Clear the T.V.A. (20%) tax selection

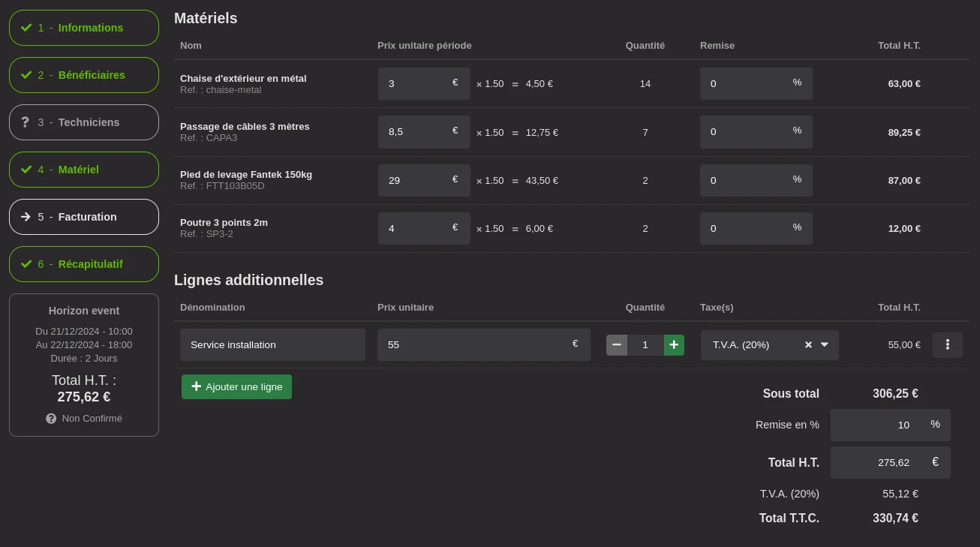coord(808,345)
